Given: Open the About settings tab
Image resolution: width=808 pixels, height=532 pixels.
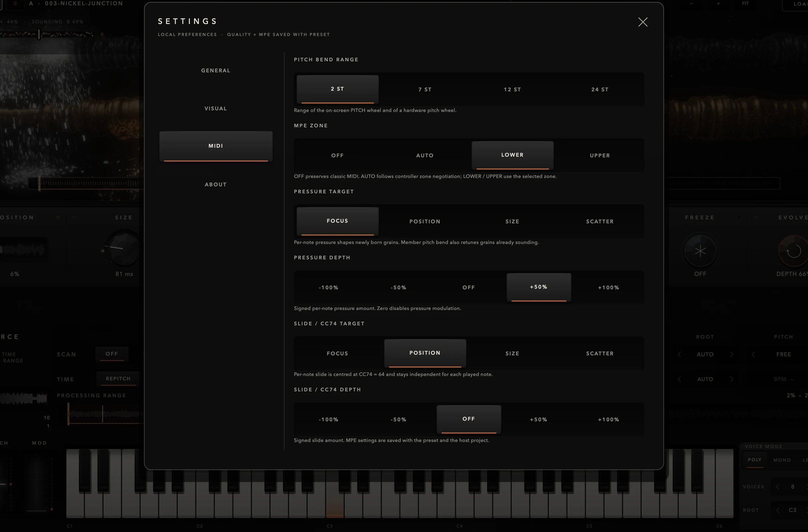Looking at the screenshot, I should pos(216,184).
